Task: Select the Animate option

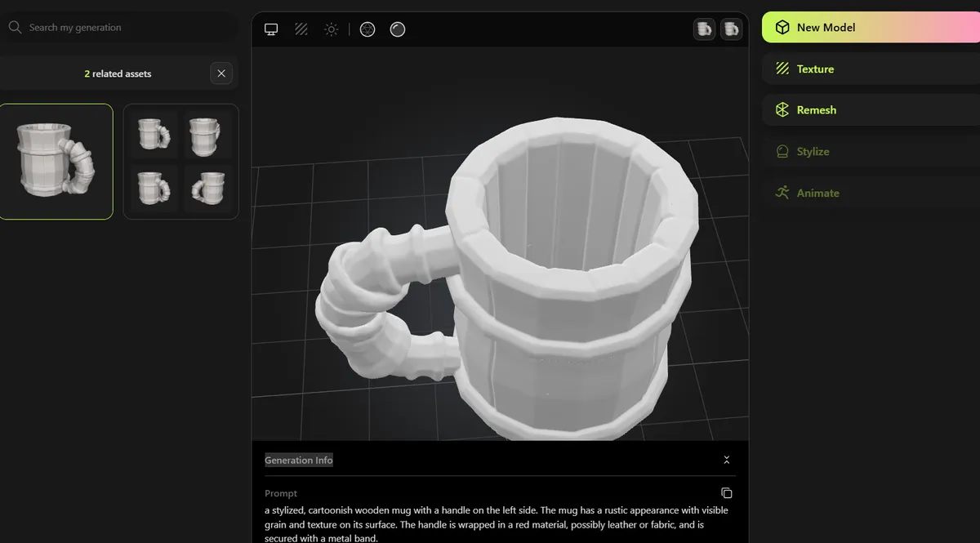Action: tap(871, 193)
